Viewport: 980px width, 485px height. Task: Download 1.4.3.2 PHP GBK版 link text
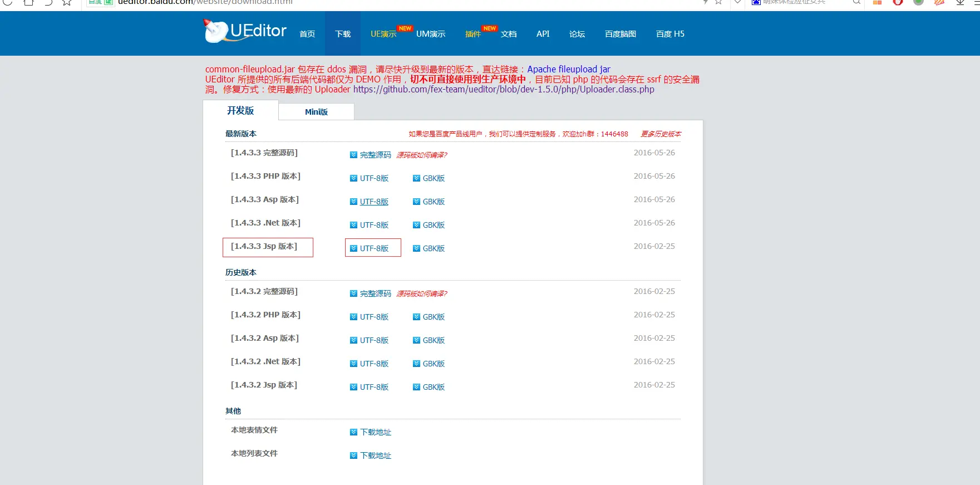point(434,317)
